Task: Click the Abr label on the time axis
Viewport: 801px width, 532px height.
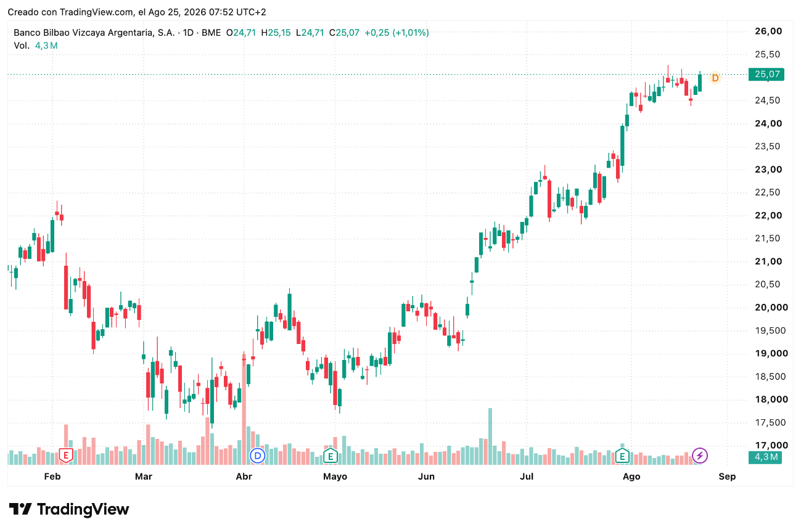Action: 244,477
